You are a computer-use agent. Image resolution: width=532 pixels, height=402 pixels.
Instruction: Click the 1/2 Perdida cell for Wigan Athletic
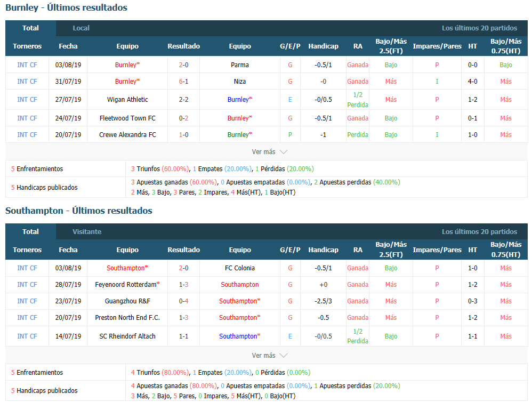coord(358,100)
